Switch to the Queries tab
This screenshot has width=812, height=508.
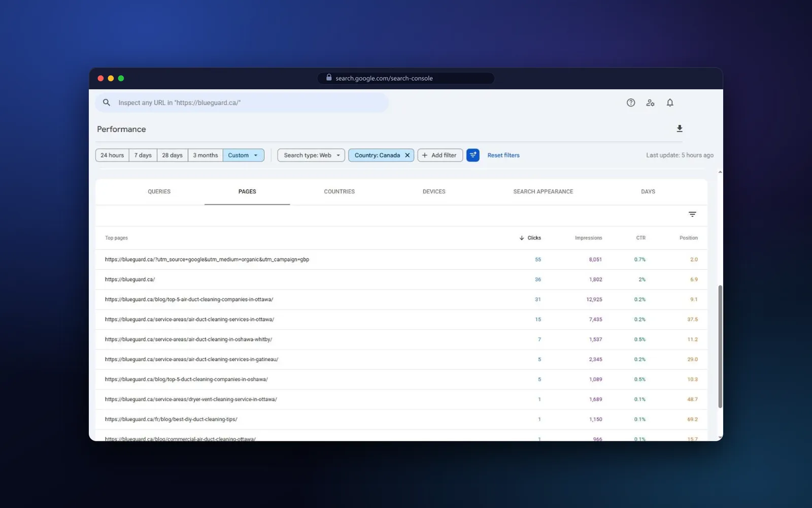pos(159,192)
